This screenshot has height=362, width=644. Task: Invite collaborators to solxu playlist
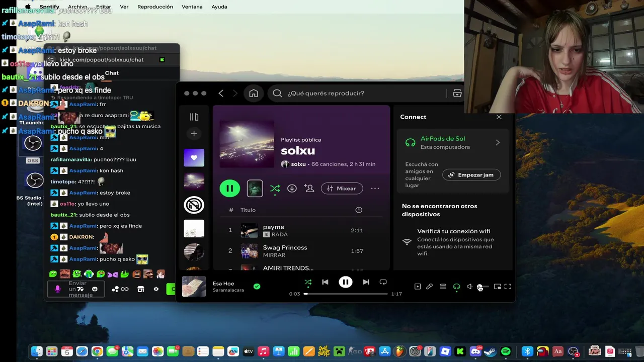[x=309, y=188]
